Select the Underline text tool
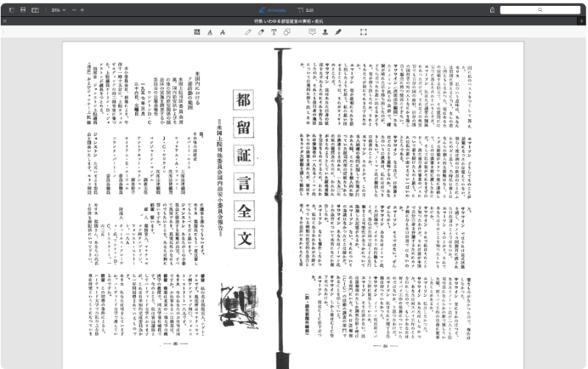 click(209, 32)
